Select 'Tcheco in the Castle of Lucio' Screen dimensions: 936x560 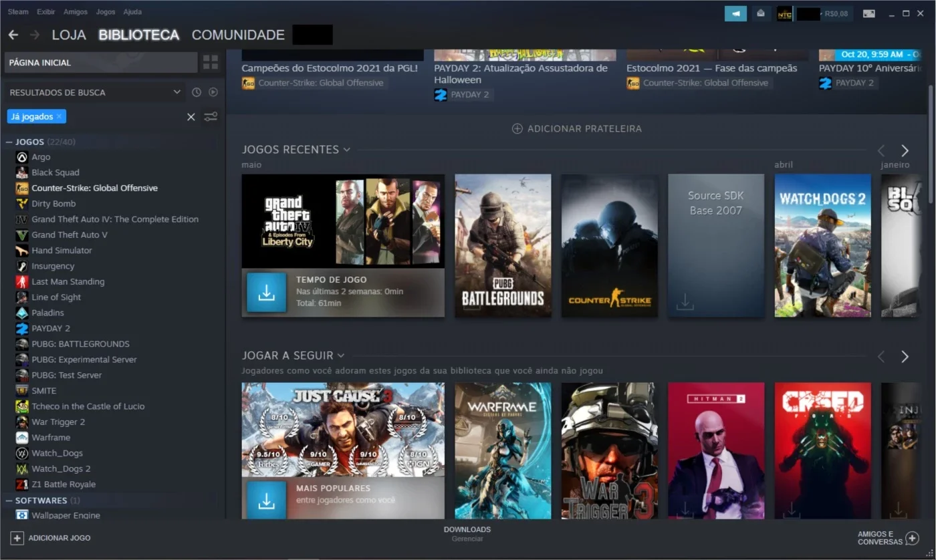88,406
